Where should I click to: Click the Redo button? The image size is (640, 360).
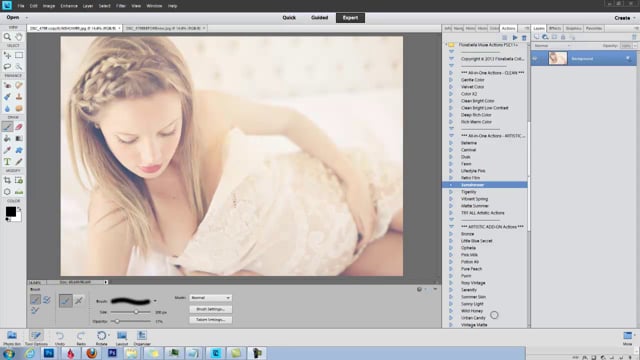[81, 338]
